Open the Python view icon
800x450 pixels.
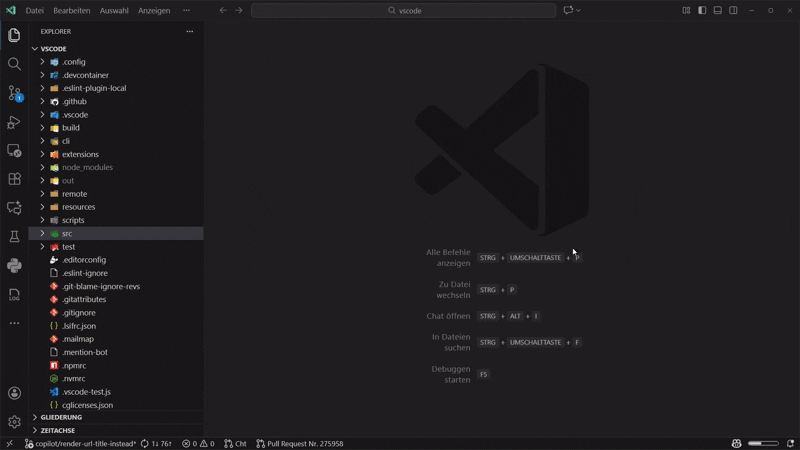point(14,265)
